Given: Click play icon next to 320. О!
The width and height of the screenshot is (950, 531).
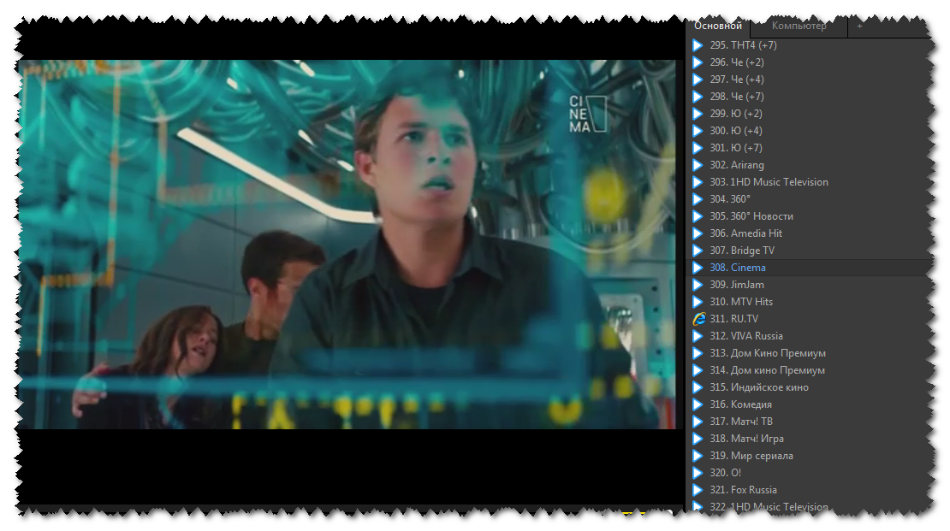Looking at the screenshot, I should click(x=698, y=473).
